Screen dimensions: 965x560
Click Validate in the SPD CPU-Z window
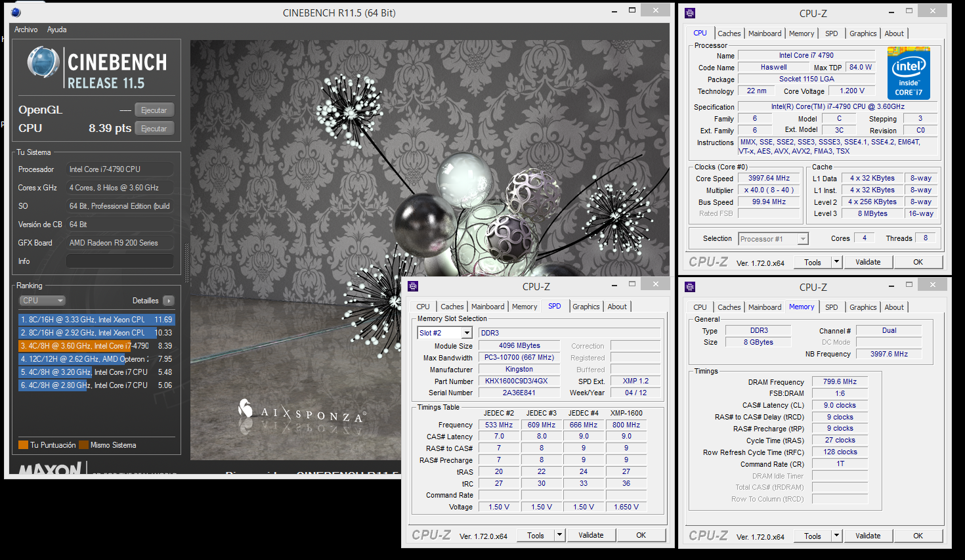tap(591, 535)
